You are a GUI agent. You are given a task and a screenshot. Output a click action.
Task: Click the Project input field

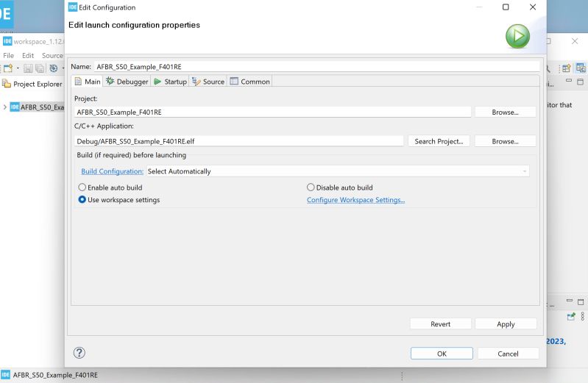coord(272,112)
